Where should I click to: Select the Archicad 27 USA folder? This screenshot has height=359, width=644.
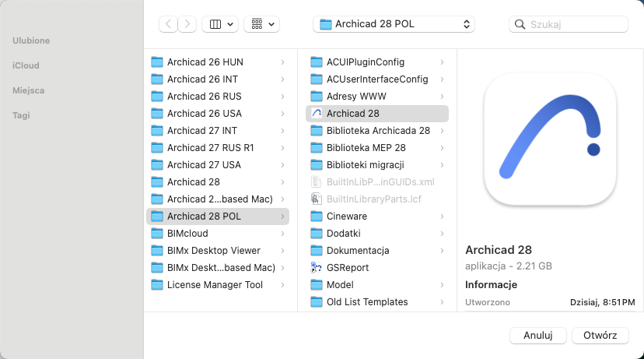pos(204,165)
